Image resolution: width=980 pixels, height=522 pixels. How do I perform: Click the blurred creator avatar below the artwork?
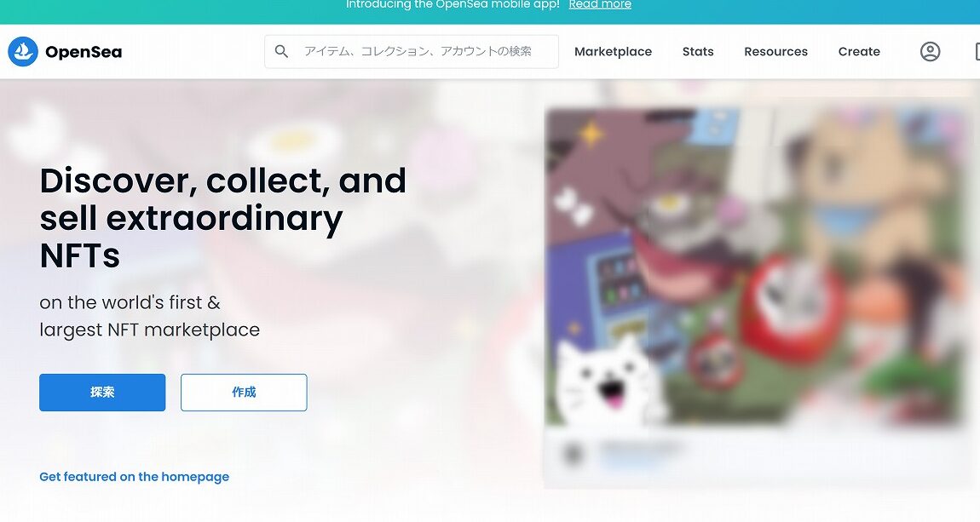click(572, 454)
